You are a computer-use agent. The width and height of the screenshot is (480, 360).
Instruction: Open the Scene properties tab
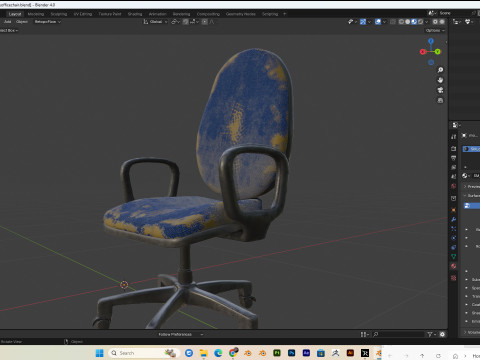tap(454, 177)
